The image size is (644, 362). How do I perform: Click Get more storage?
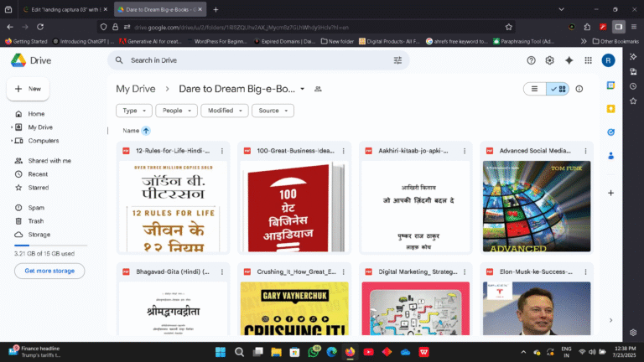(49, 271)
